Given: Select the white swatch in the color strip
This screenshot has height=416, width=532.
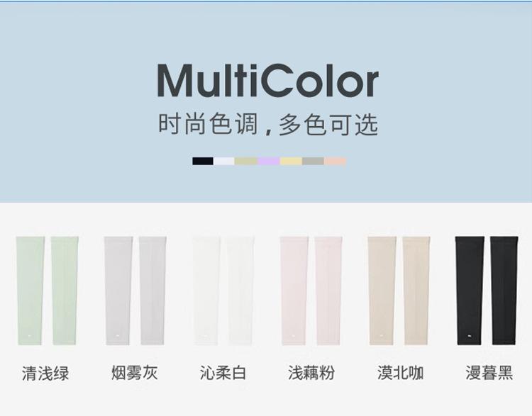Looking at the screenshot, I should point(223,161).
